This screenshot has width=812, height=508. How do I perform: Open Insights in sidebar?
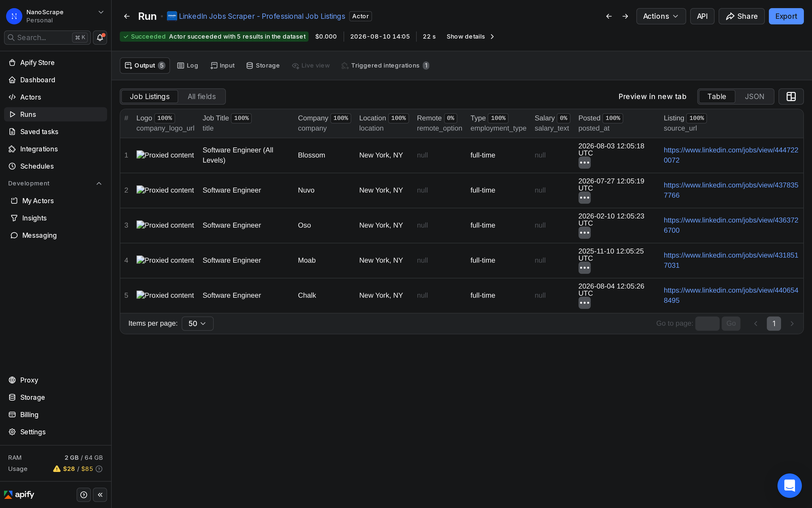pos(55,218)
